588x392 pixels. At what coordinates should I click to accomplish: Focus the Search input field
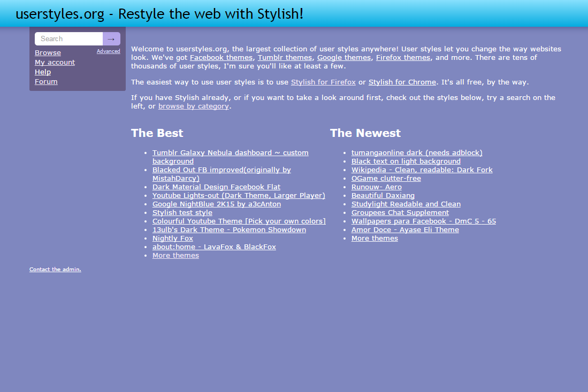[x=68, y=39]
